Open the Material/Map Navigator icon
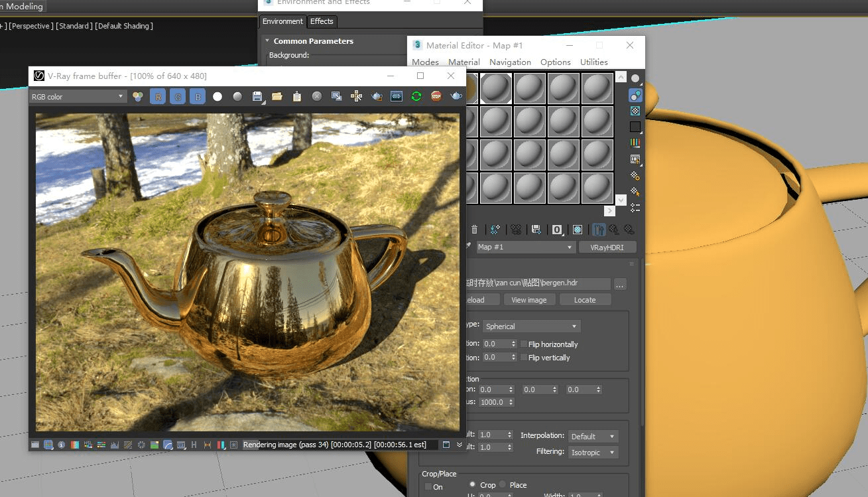 pos(635,208)
